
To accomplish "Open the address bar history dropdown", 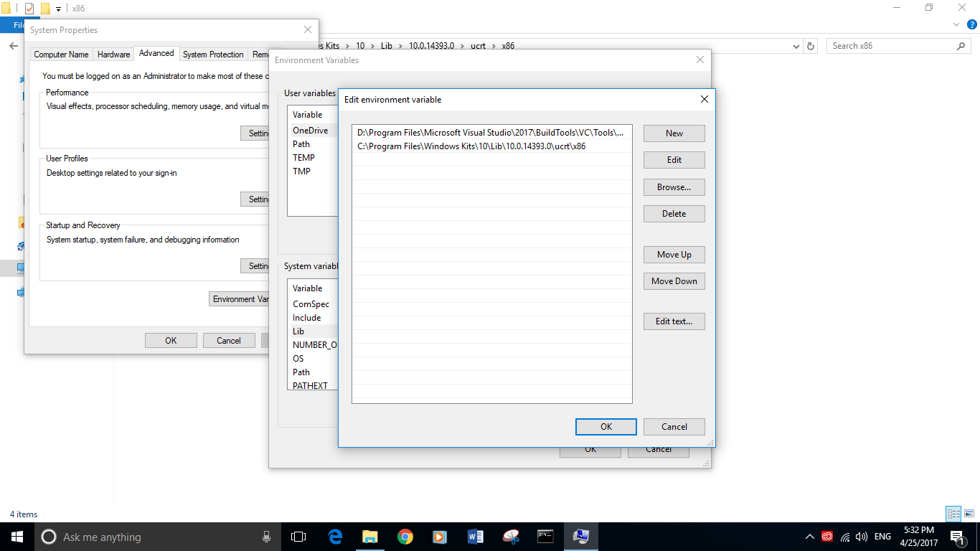I will (796, 46).
